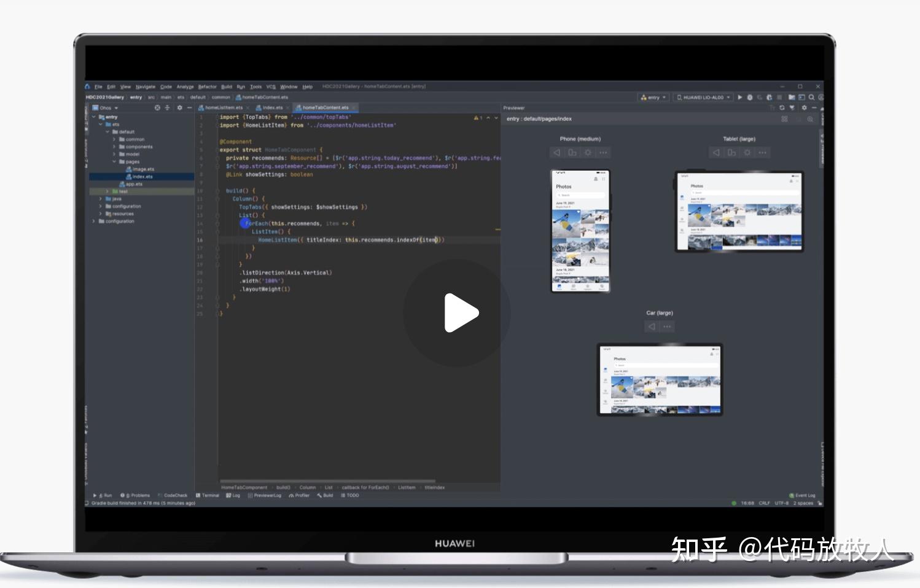The width and height of the screenshot is (920, 588).
Task: Collapse the pages folder in the project tree
Action: 114,161
